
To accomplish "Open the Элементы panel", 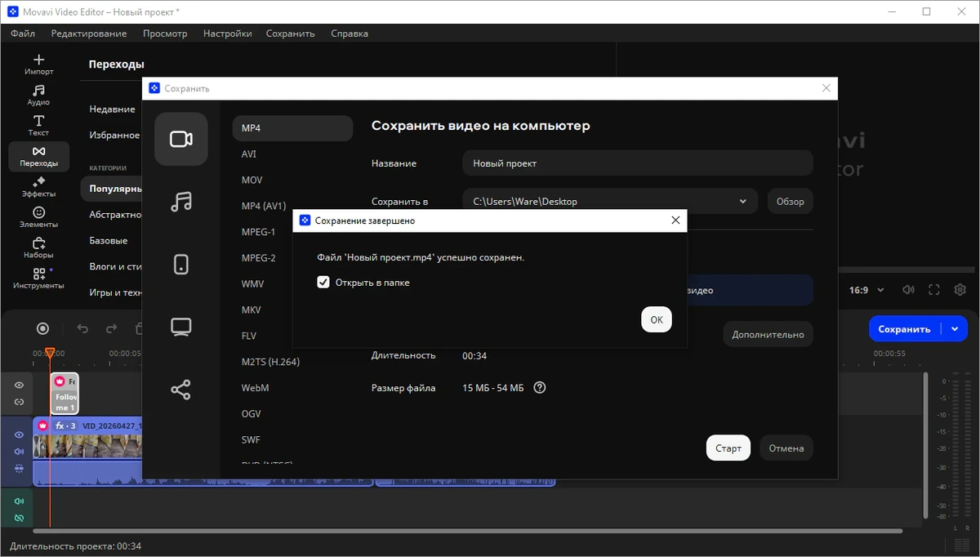I will pyautogui.click(x=38, y=217).
